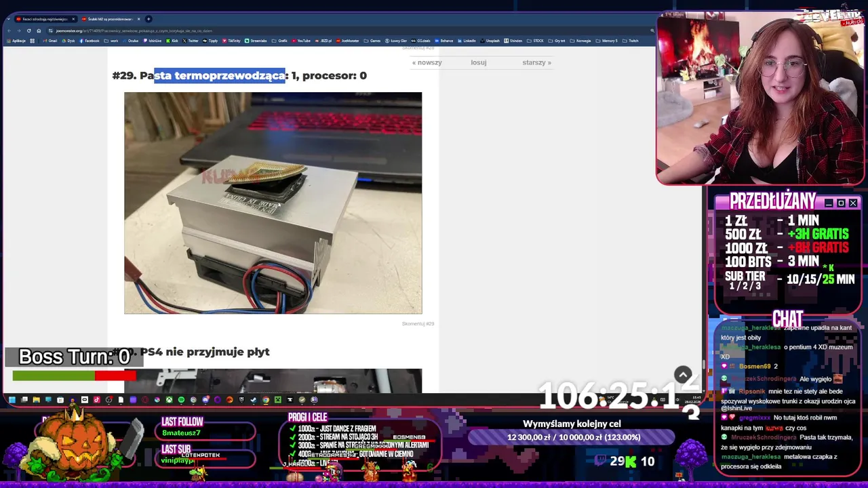868x488 pixels.
Task: Open the Dysk bookmark
Action: point(68,41)
